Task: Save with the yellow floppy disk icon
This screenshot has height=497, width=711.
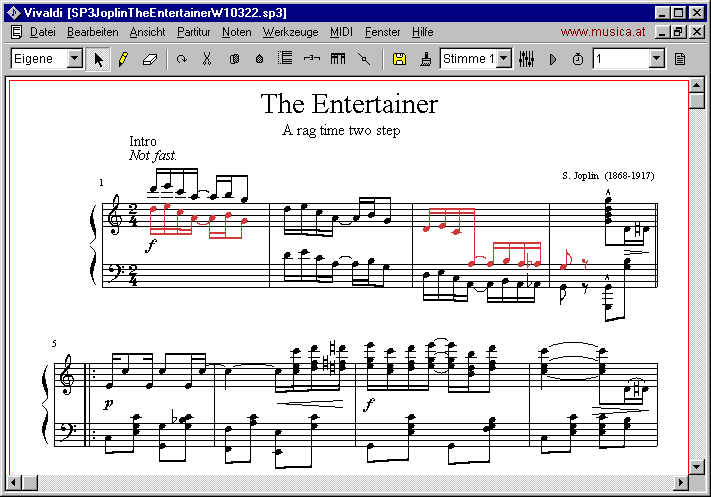Action: coord(399,59)
